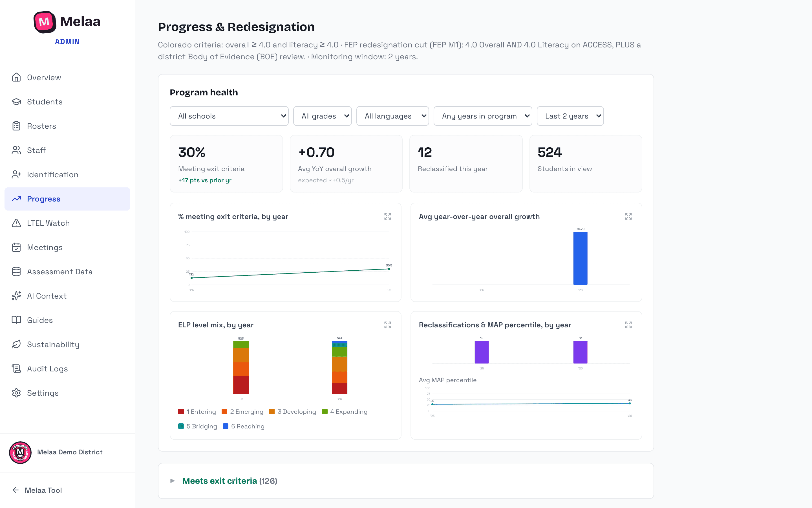The height and width of the screenshot is (508, 812).
Task: Click "Avg MAP percentile" label
Action: pos(448,380)
